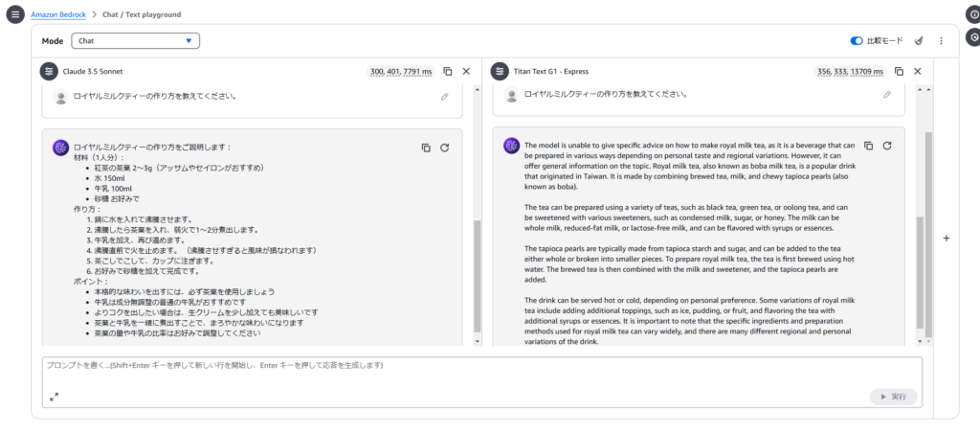Open Claude 3.5 Sonnet configuration sliders icon
Screen dimensions: 980x434
click(x=49, y=71)
